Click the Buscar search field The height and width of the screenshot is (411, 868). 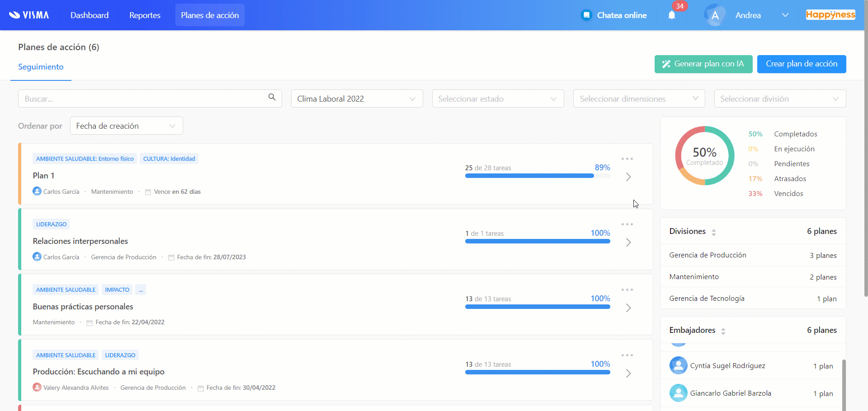[150, 98]
